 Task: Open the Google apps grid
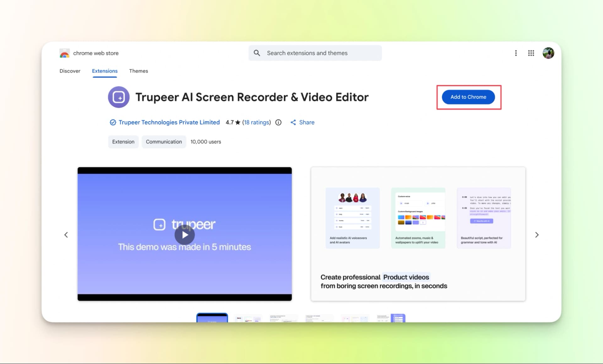(531, 53)
